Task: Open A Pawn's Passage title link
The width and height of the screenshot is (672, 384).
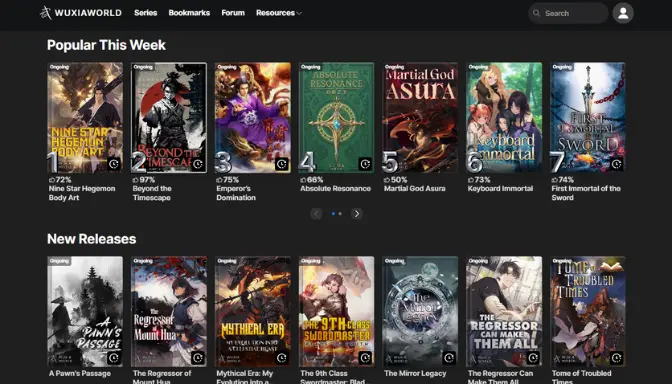Action: [80, 373]
